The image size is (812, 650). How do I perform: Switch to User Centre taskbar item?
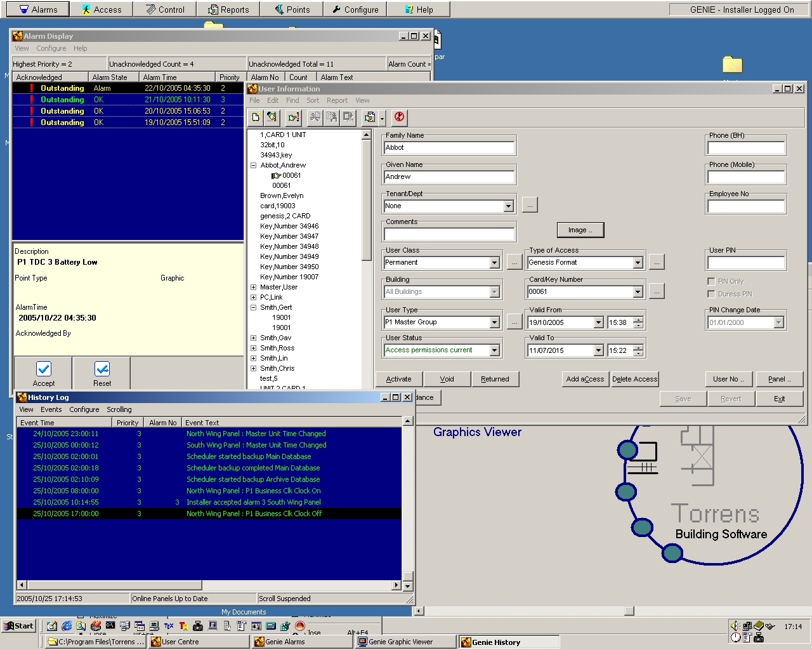pos(199,642)
